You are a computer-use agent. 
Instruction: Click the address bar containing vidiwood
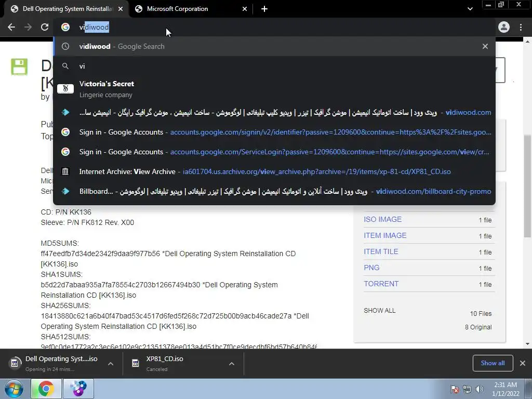pyautogui.click(x=275, y=27)
